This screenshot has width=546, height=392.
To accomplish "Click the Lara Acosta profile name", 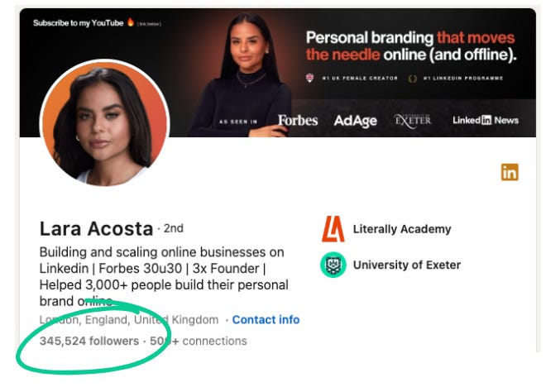I will pyautogui.click(x=97, y=229).
